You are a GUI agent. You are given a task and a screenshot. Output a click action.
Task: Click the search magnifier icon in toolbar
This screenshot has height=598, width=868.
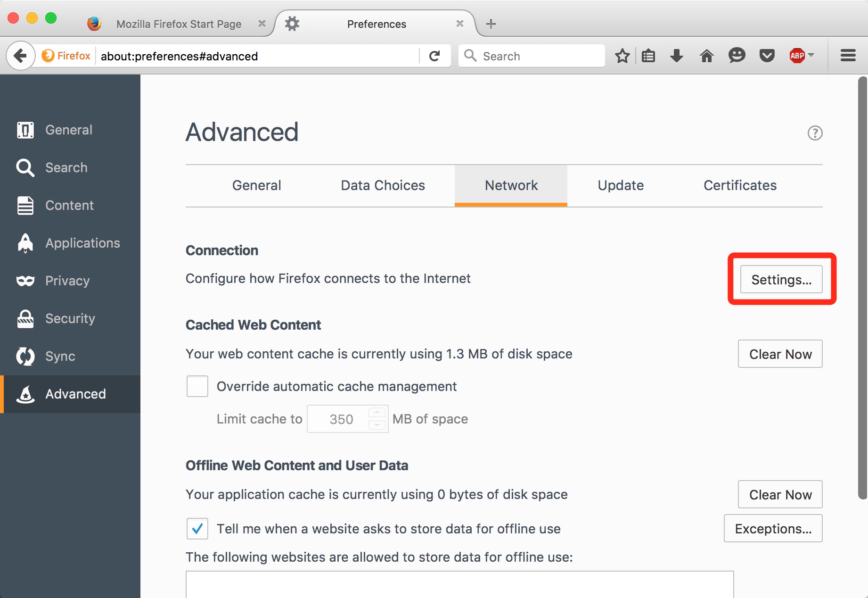coord(470,56)
